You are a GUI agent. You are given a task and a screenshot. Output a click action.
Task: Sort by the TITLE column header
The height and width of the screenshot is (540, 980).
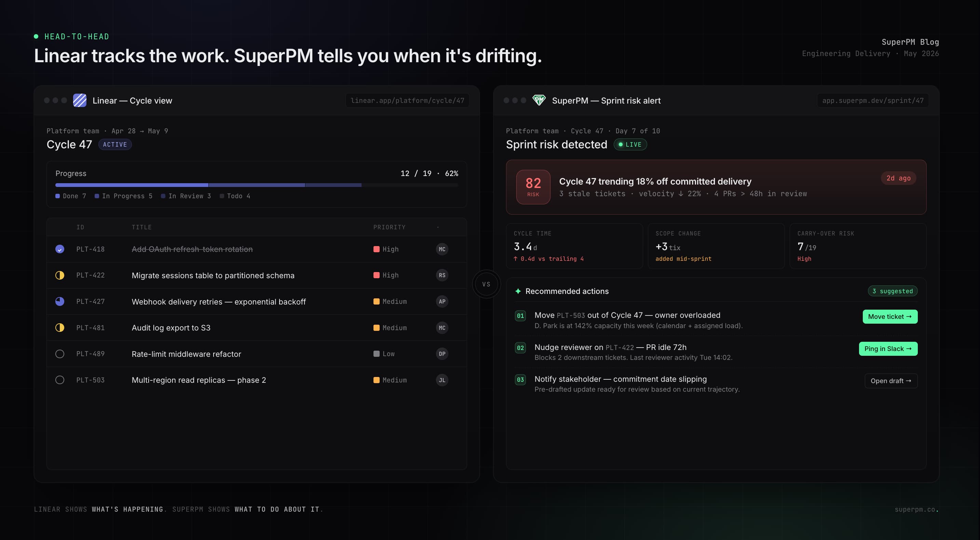[x=141, y=227]
